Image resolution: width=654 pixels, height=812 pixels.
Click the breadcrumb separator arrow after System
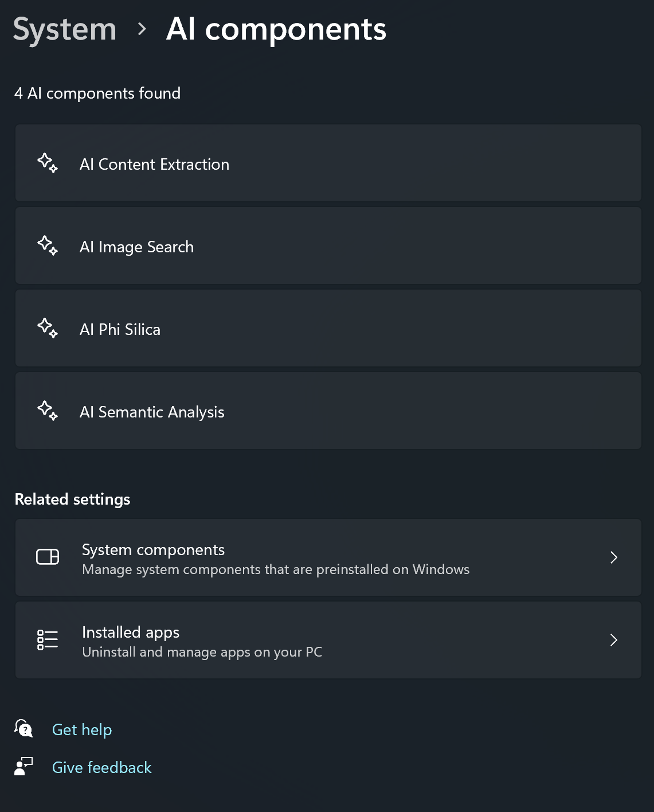[143, 30]
